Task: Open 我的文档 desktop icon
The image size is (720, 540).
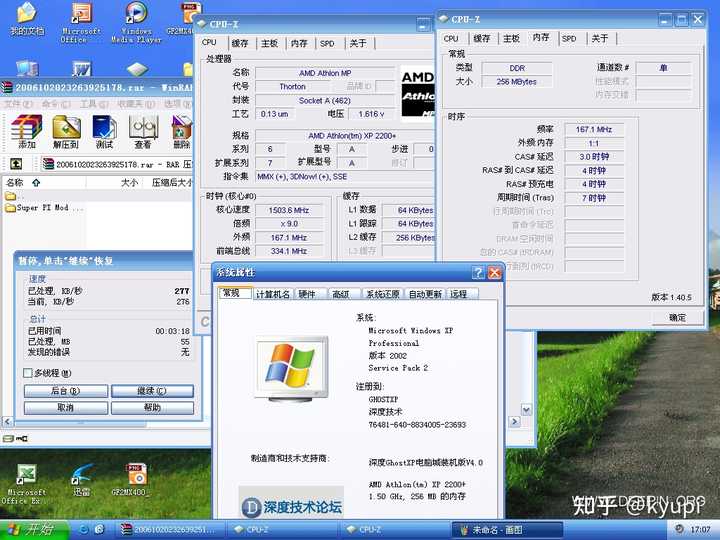Action: coord(27,19)
